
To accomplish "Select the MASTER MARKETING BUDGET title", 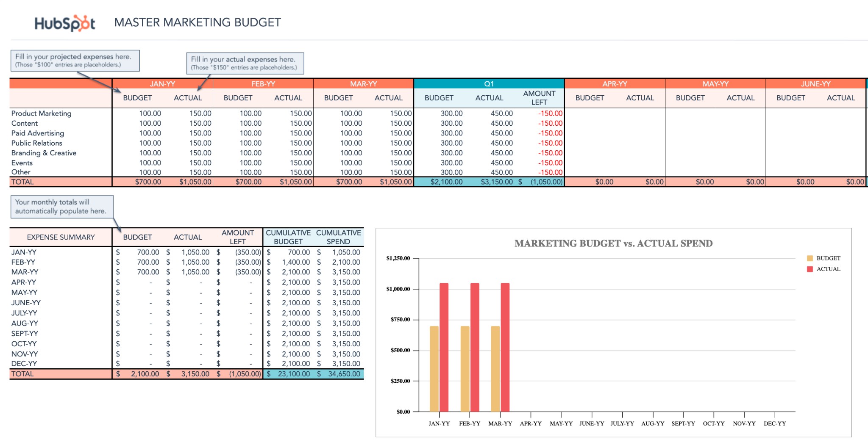I will tap(198, 22).
